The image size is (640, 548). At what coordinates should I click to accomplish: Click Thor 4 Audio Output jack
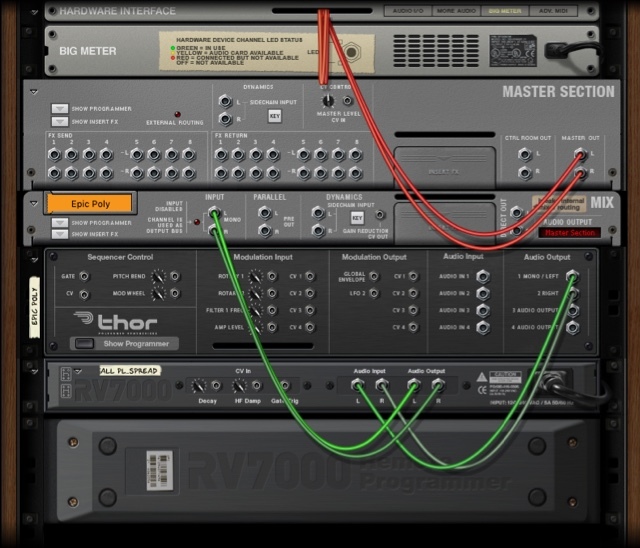pyautogui.click(x=573, y=327)
